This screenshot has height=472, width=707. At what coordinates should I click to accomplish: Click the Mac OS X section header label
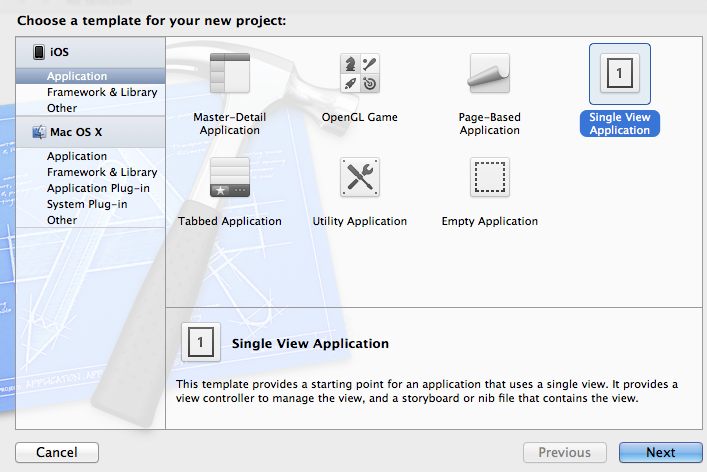(x=76, y=132)
